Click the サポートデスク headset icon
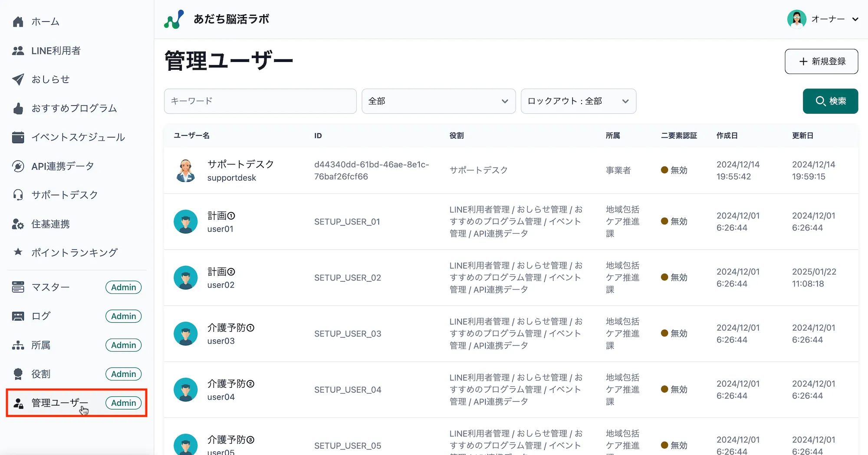868x455 pixels. 18,195
